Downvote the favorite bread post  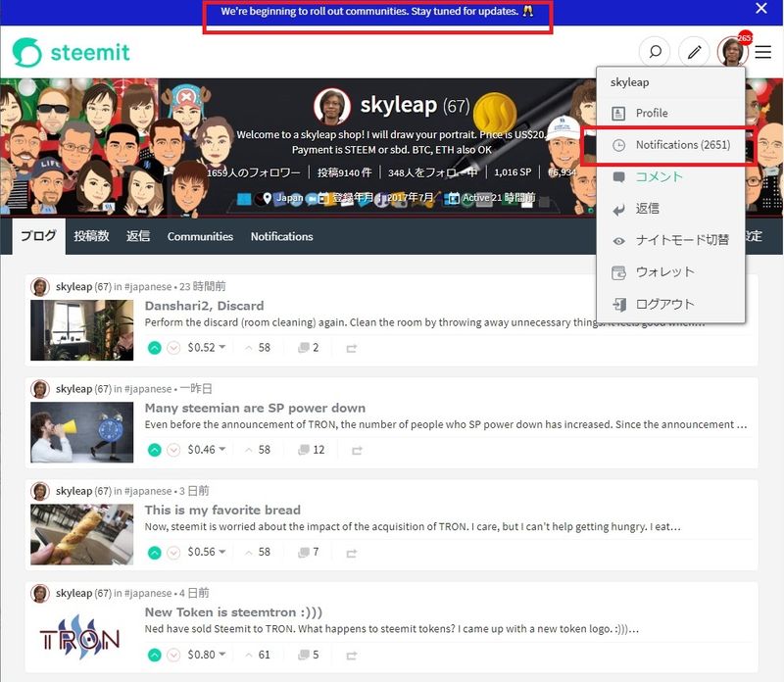point(173,553)
